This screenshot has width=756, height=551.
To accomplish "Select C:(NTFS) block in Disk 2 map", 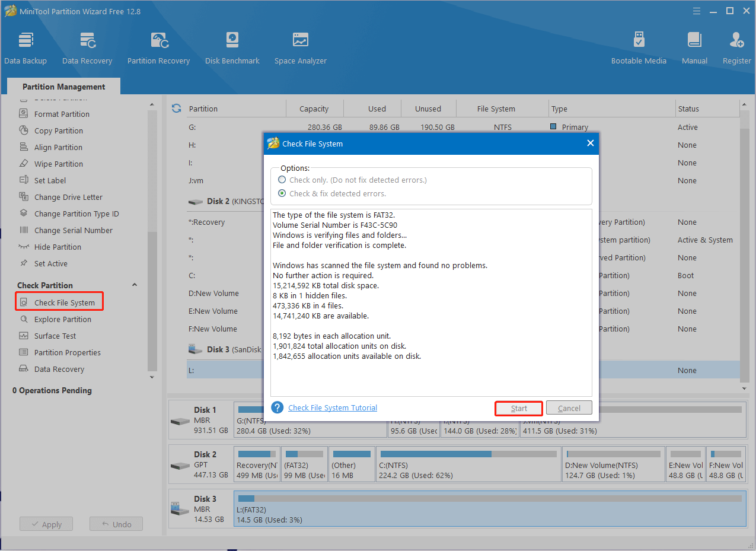I will tap(467, 464).
